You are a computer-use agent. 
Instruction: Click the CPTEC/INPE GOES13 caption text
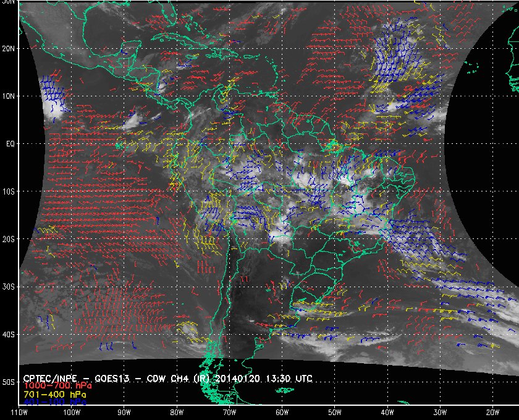coord(168,378)
